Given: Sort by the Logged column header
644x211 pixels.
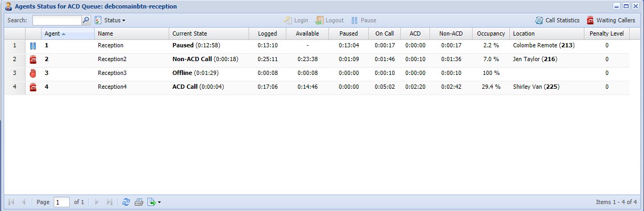Looking at the screenshot, I should [x=267, y=33].
